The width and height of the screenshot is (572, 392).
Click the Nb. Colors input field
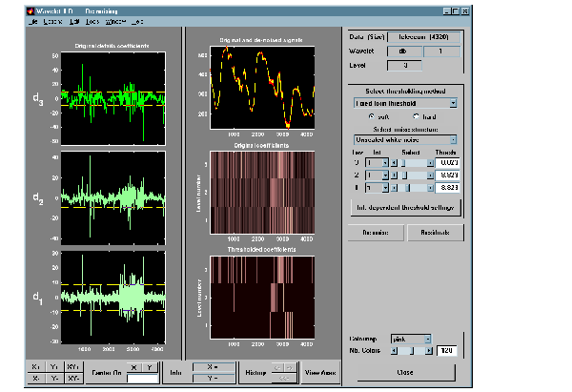click(448, 351)
